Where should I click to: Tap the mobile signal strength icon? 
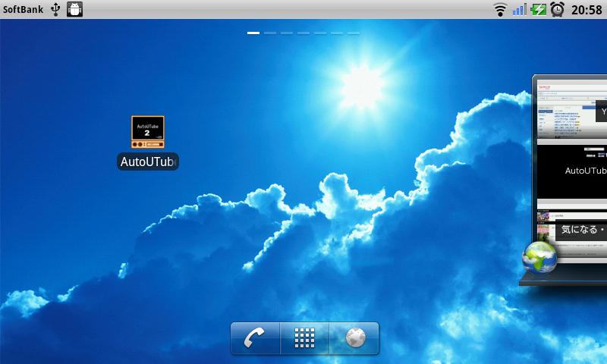520,9
